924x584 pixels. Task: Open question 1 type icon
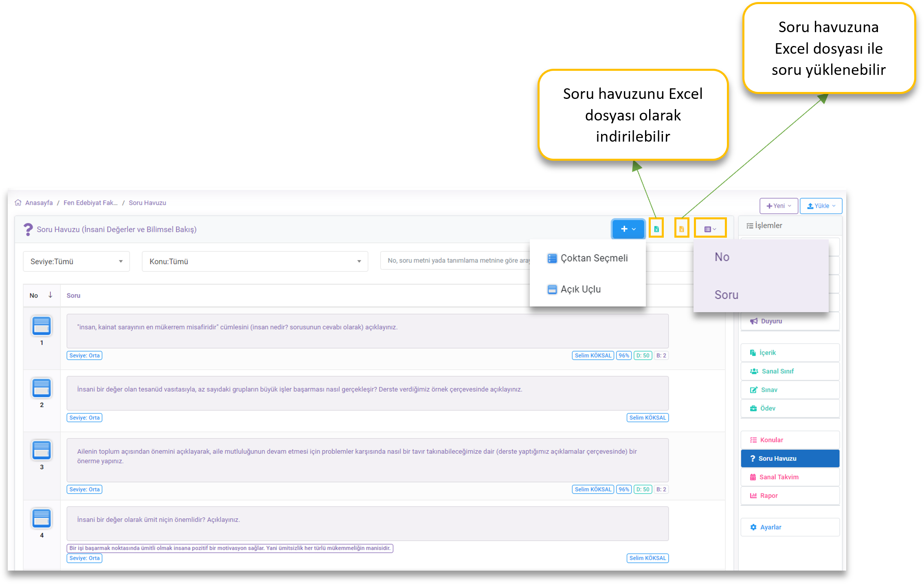click(x=42, y=326)
